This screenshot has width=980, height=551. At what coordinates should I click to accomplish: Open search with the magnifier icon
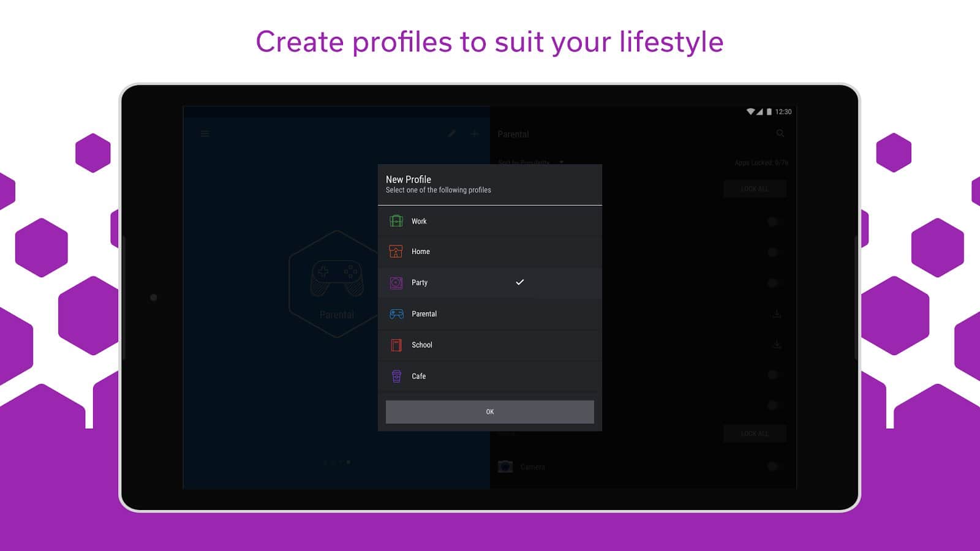780,133
